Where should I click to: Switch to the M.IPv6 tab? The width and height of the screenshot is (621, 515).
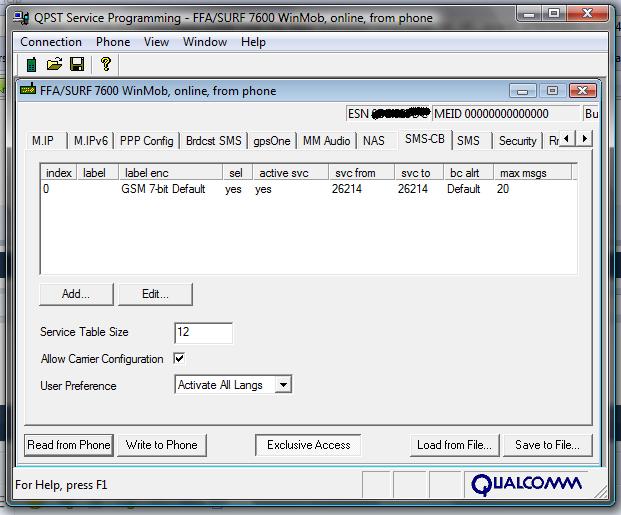(91, 141)
